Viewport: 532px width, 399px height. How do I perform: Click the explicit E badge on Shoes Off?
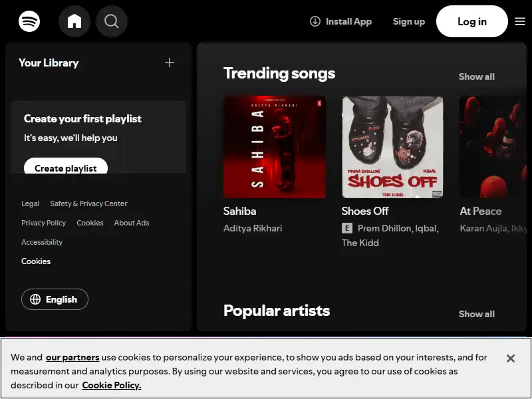346,228
